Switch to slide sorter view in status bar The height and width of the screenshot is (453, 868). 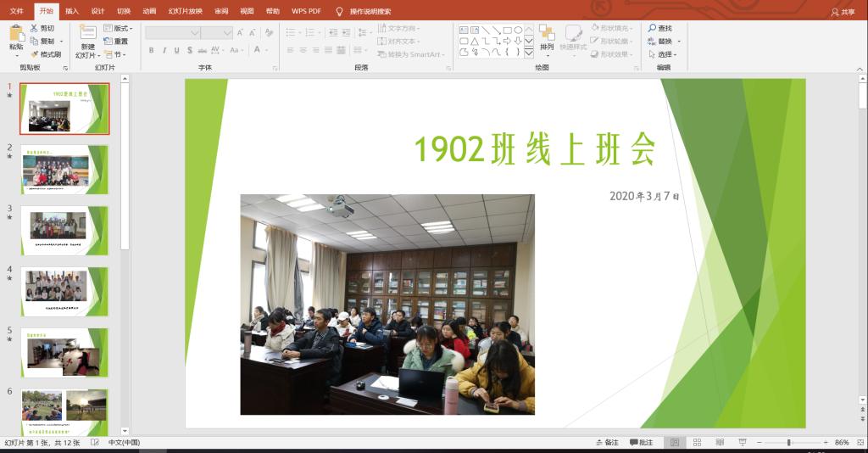pos(697,442)
